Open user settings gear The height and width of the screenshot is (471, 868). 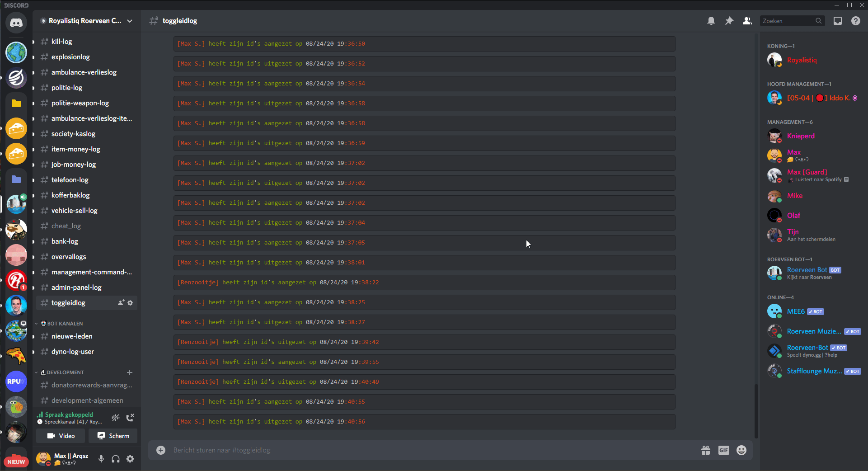[130, 459]
